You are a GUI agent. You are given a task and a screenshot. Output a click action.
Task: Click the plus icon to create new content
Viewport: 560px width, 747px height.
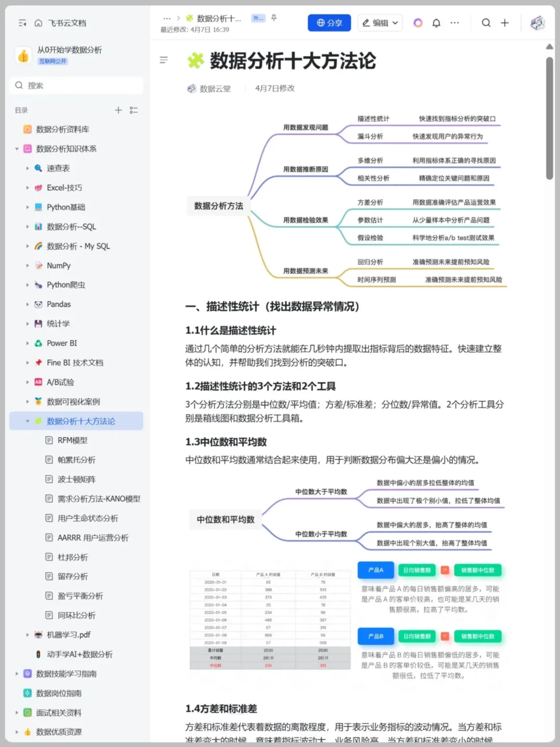click(504, 23)
